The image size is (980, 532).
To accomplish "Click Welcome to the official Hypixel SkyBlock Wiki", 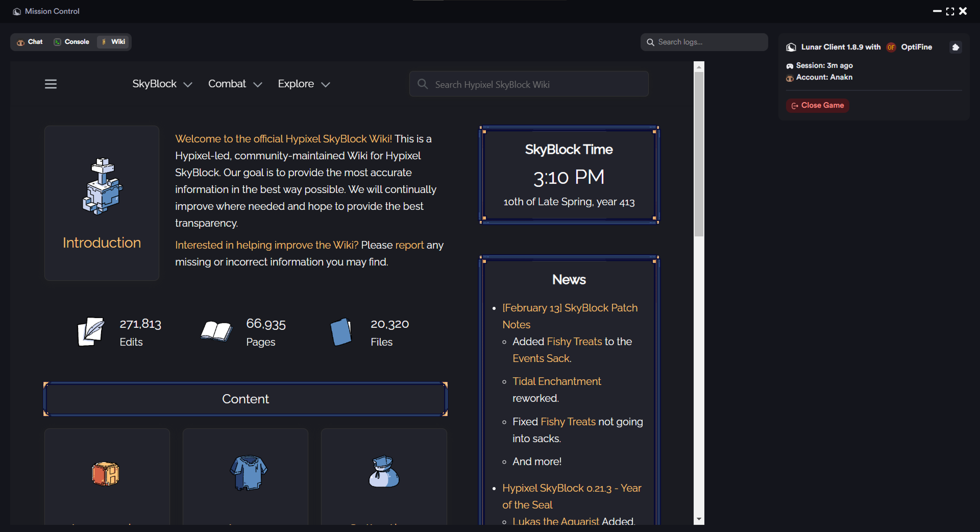I will pyautogui.click(x=284, y=139).
